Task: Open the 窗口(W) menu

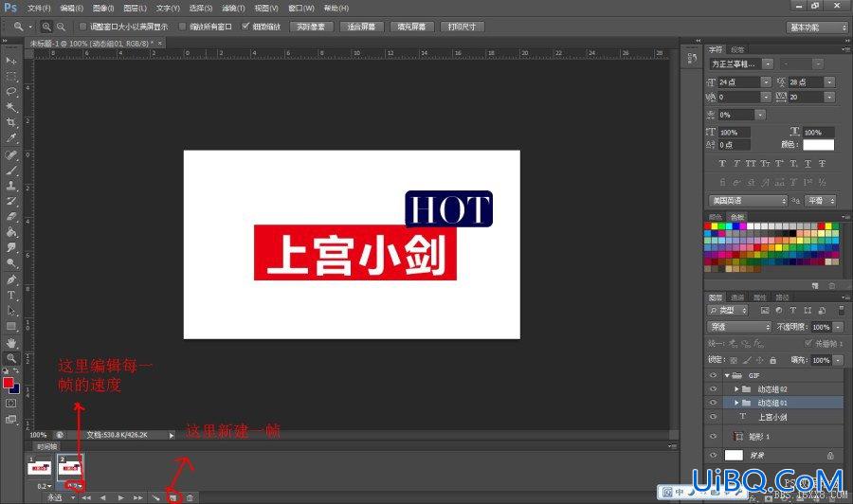Action: pos(301,9)
